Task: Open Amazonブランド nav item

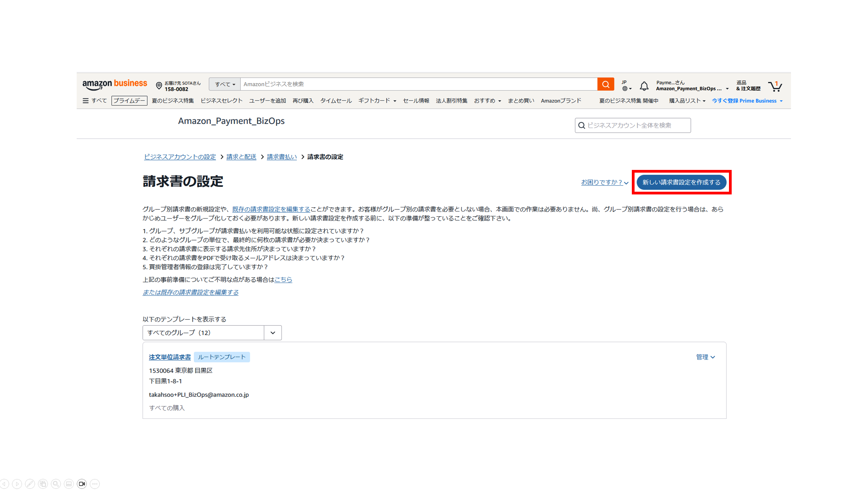Action: pyautogui.click(x=561, y=101)
